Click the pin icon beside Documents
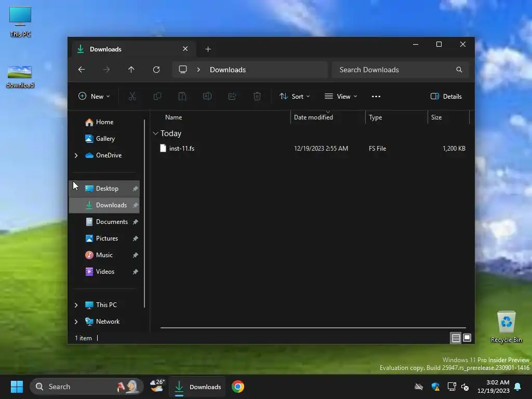The width and height of the screenshot is (532, 399). point(136,222)
